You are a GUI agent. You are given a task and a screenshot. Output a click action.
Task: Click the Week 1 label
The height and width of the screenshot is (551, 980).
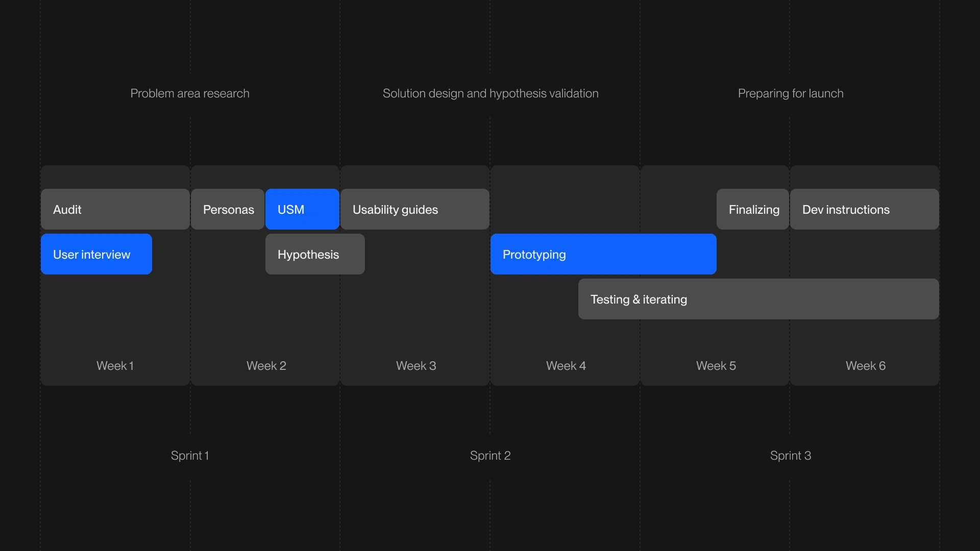(x=115, y=366)
